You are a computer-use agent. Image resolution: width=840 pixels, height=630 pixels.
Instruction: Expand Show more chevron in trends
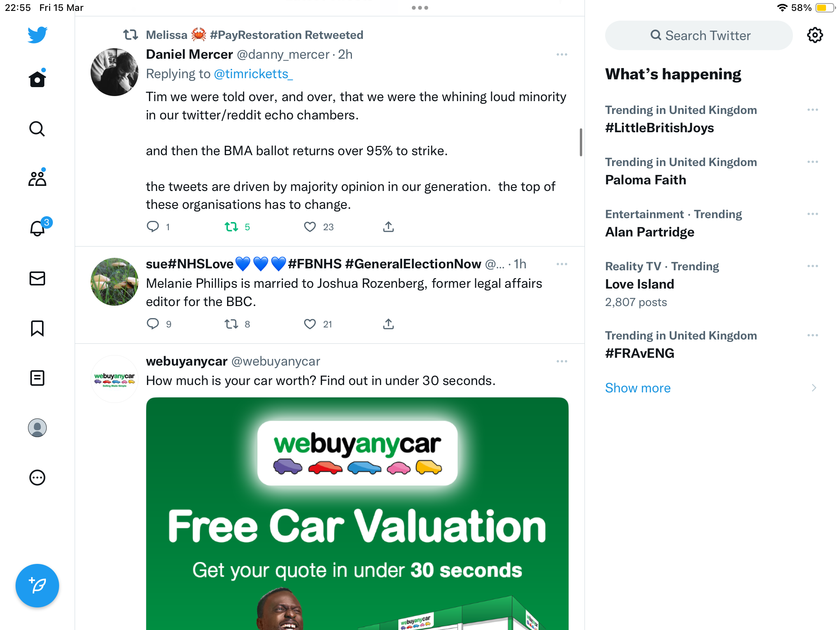[814, 388]
